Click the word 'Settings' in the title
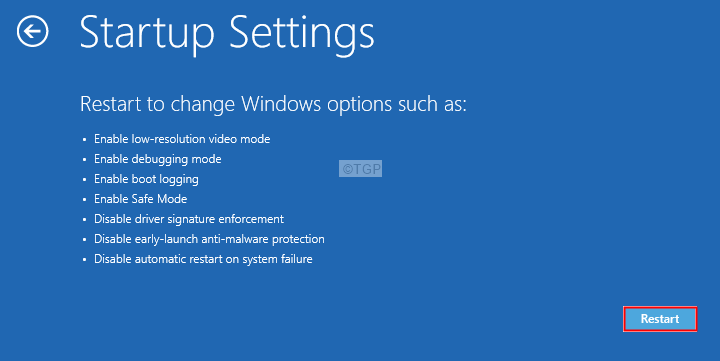 click(x=302, y=33)
